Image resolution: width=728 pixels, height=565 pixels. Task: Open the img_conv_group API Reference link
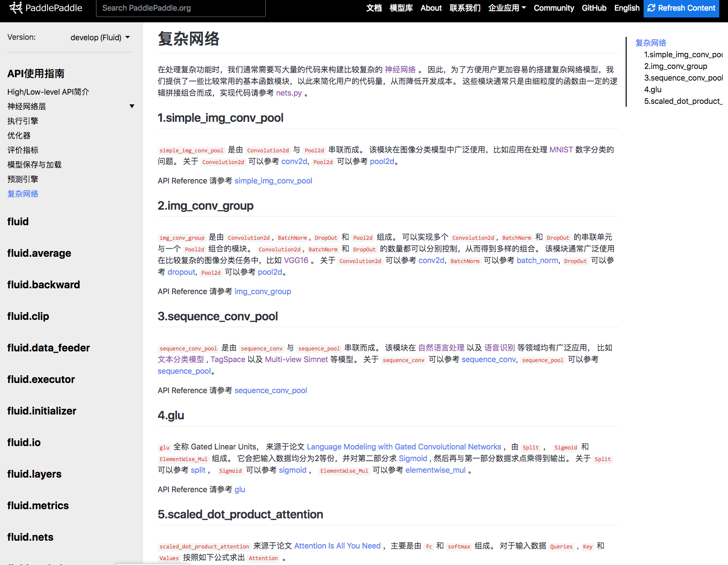263,291
